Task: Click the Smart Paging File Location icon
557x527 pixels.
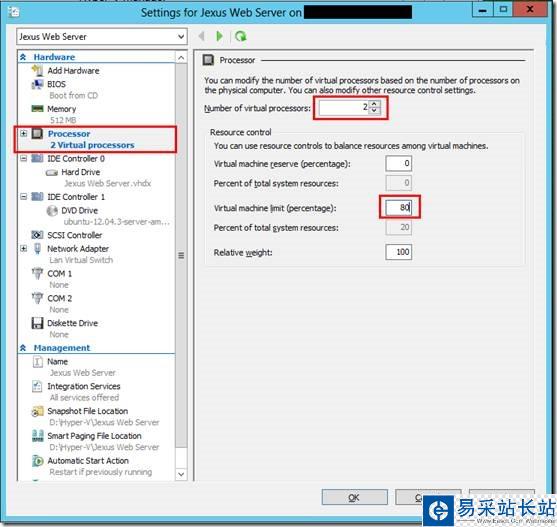Action: click(37, 436)
